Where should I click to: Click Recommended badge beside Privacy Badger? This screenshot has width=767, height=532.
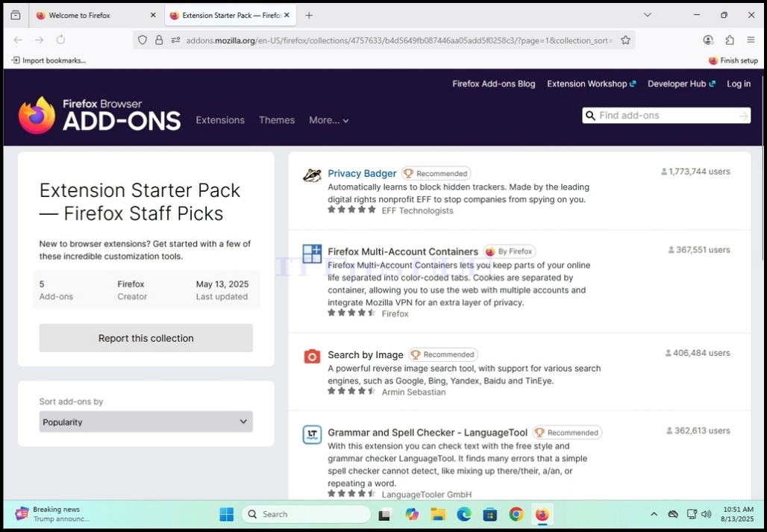click(x=436, y=174)
